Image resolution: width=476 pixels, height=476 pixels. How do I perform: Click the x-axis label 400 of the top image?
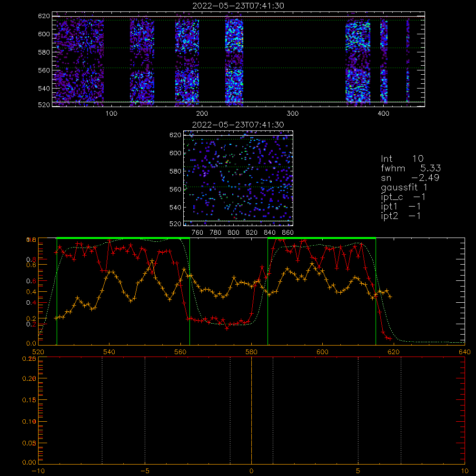[383, 114]
